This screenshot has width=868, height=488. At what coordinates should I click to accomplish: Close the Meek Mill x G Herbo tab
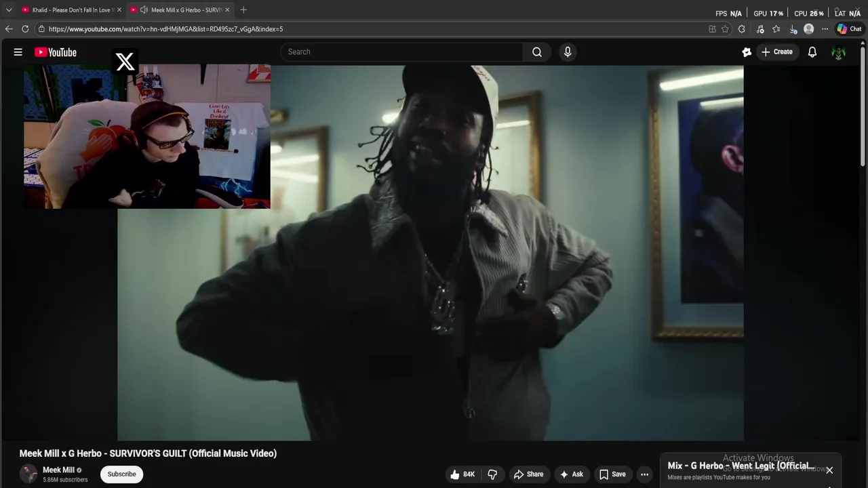click(228, 9)
